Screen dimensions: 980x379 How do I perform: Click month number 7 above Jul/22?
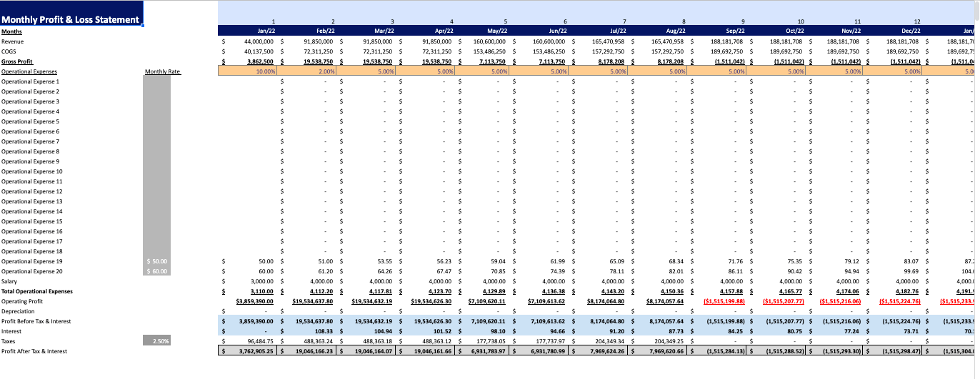pyautogui.click(x=624, y=22)
